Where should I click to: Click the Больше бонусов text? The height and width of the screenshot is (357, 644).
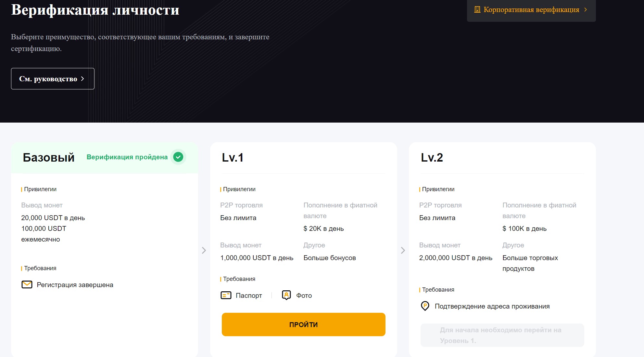point(330,258)
